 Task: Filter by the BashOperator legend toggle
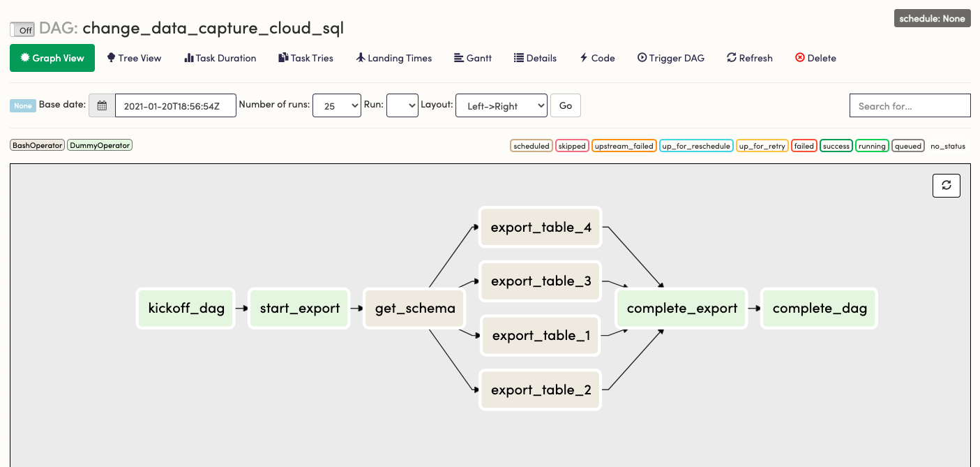coord(36,145)
